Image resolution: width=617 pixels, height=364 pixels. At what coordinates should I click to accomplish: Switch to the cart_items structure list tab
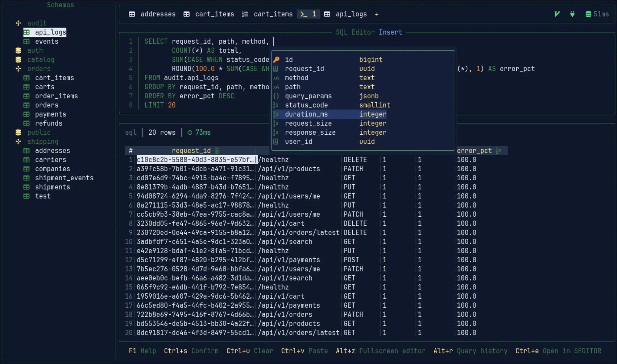267,14
